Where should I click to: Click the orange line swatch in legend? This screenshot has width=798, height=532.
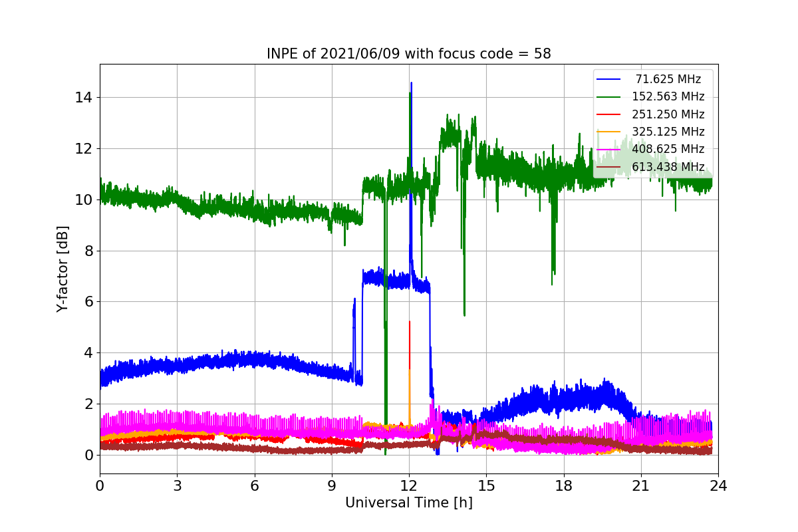pos(608,132)
